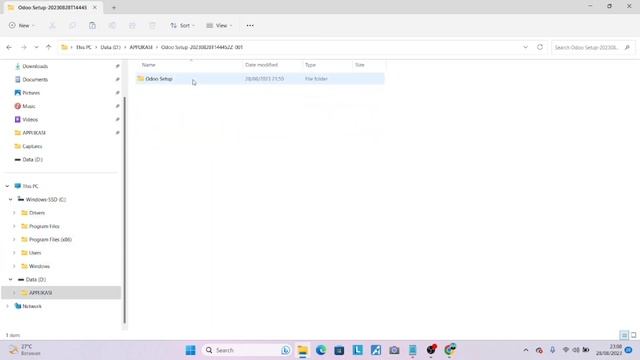Open the Sort dropdown
The image size is (640, 360).
pos(182,25)
